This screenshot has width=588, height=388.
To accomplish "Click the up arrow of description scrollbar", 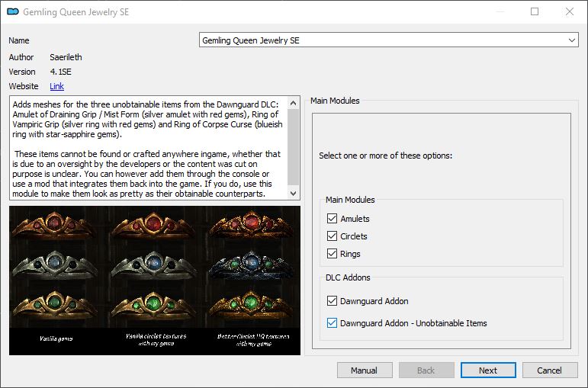I will coord(294,103).
